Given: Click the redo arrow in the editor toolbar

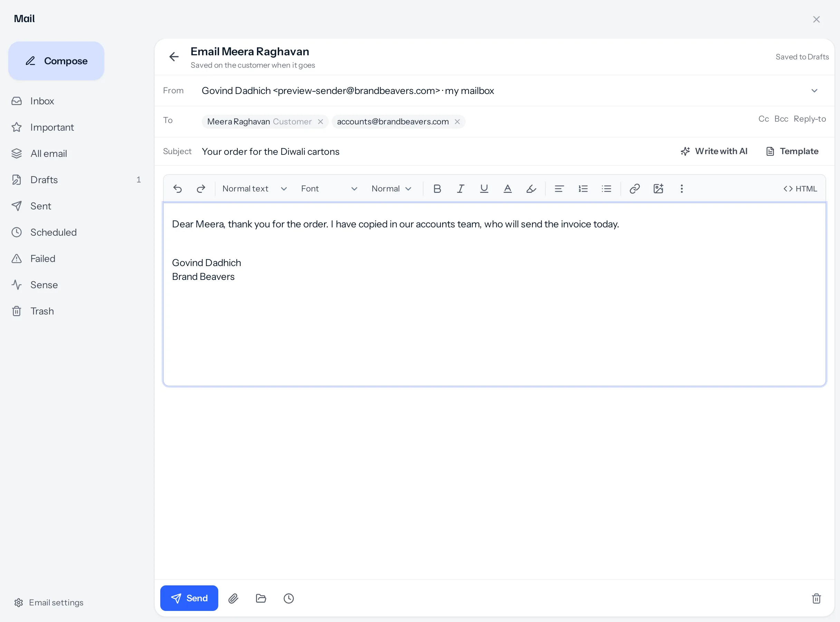Looking at the screenshot, I should [x=201, y=189].
